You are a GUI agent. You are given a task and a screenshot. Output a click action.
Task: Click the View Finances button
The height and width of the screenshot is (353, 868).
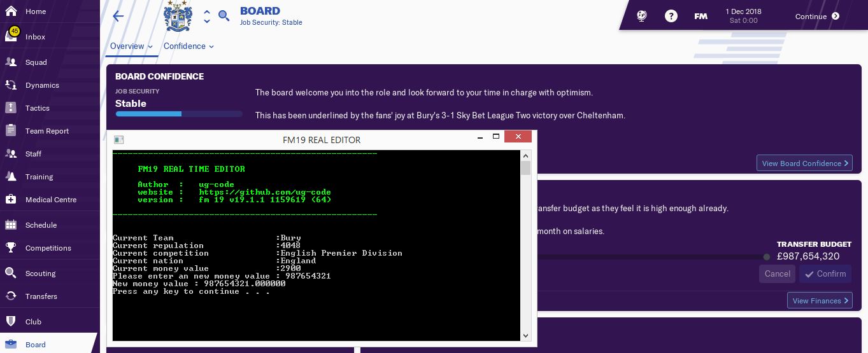tap(820, 301)
